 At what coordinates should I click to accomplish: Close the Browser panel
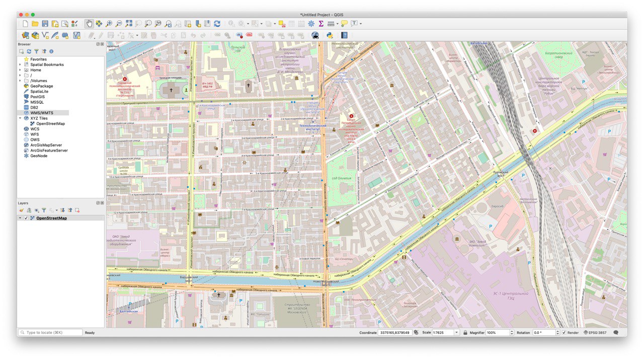[102, 44]
